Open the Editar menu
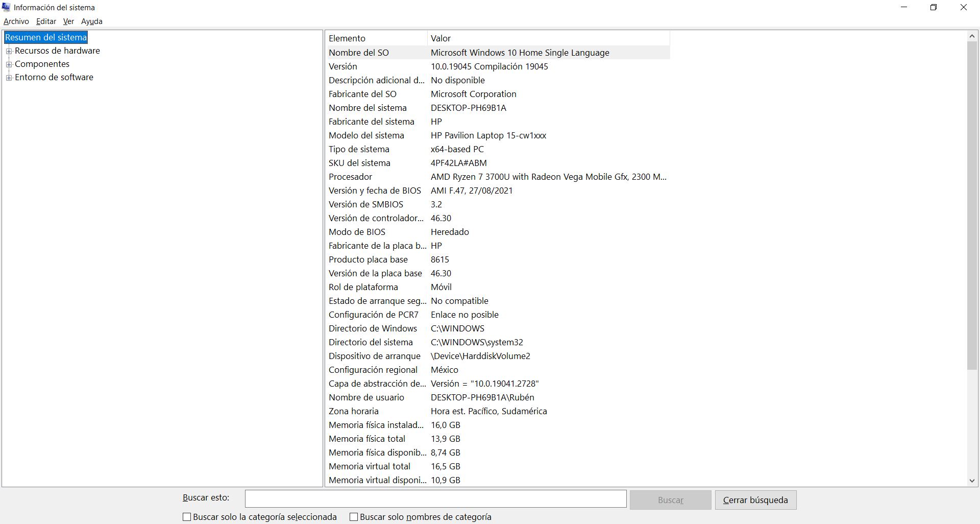The image size is (980, 524). coord(46,21)
